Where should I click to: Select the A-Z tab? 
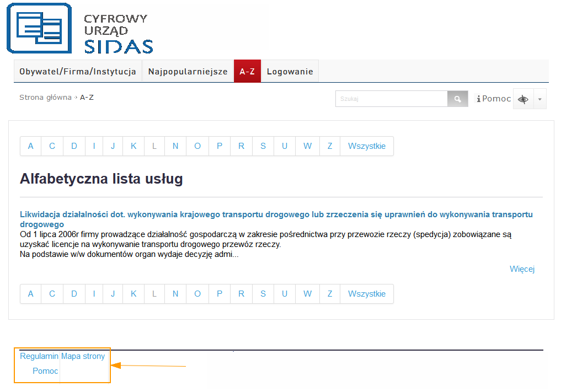(x=247, y=72)
